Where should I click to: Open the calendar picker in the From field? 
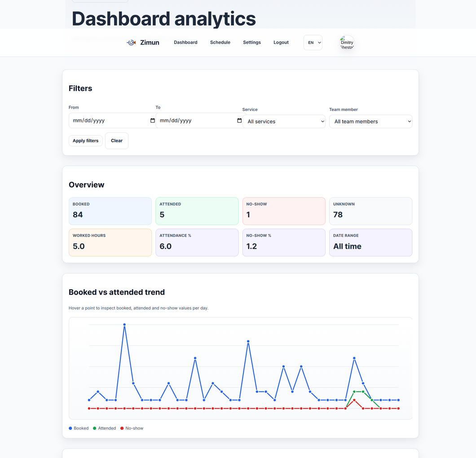pyautogui.click(x=151, y=120)
